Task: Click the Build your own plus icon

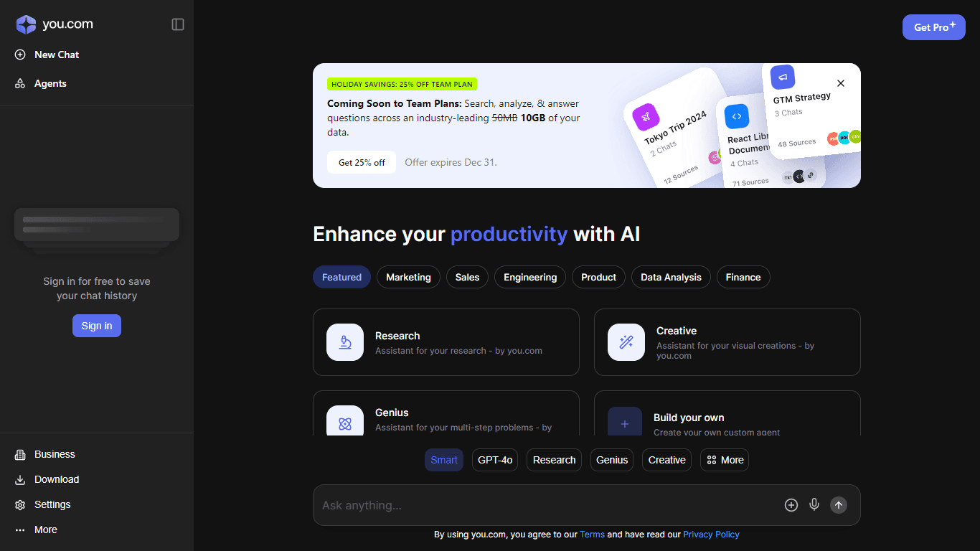Action: pyautogui.click(x=625, y=422)
